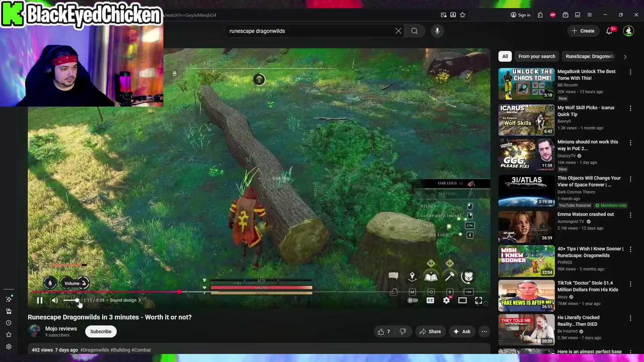Viewport: 644px width, 362px height.
Task: Open options for TikTok Doctor video
Action: 630,284
